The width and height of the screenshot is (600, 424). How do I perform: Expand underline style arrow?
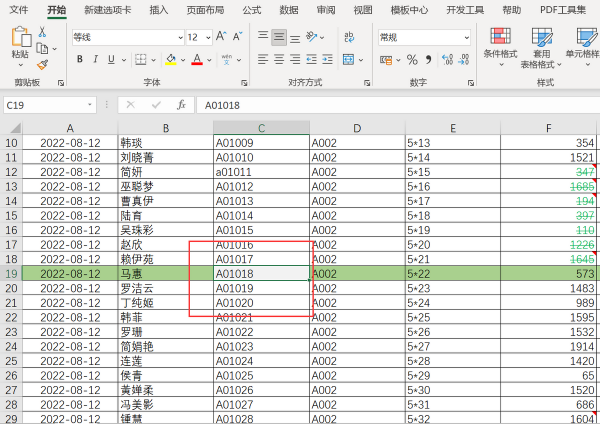tap(124, 60)
